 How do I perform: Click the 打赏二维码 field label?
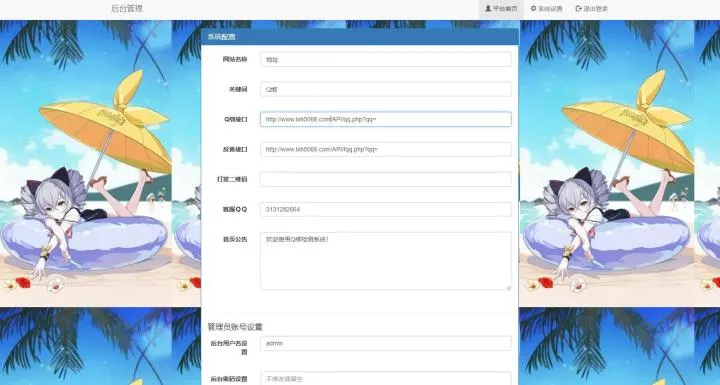[232, 179]
